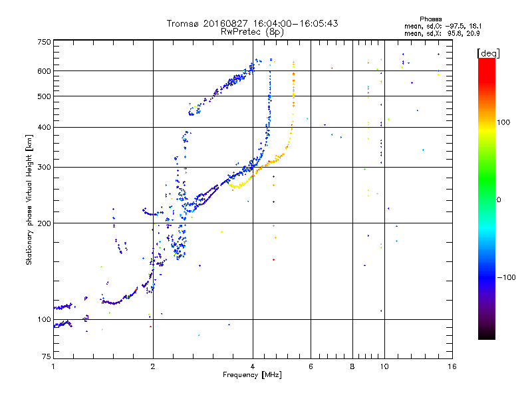The image size is (532, 399).
Task: Click the colorbar '100' tick label
Action: coord(503,122)
